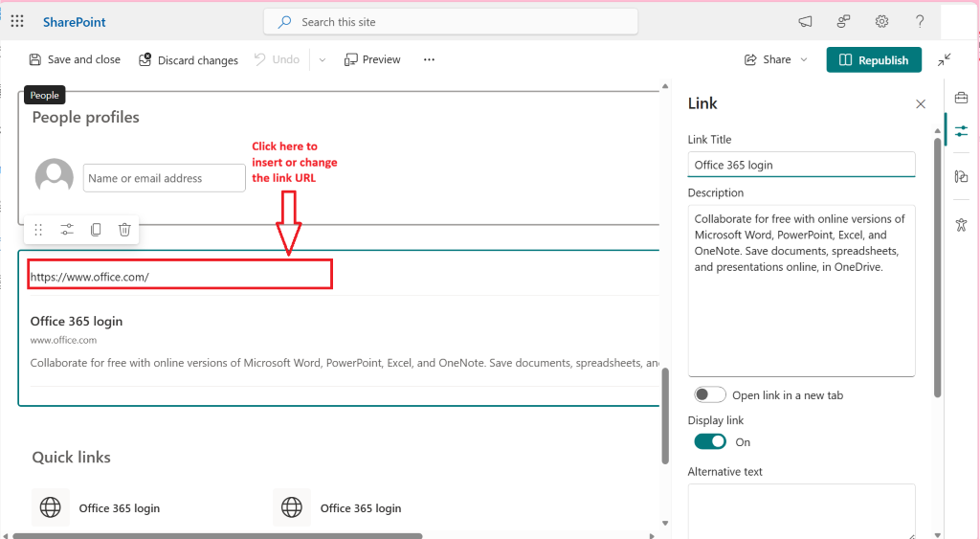The image size is (980, 539).
Task: Click the first quick link globe icon
Action: (x=50, y=507)
